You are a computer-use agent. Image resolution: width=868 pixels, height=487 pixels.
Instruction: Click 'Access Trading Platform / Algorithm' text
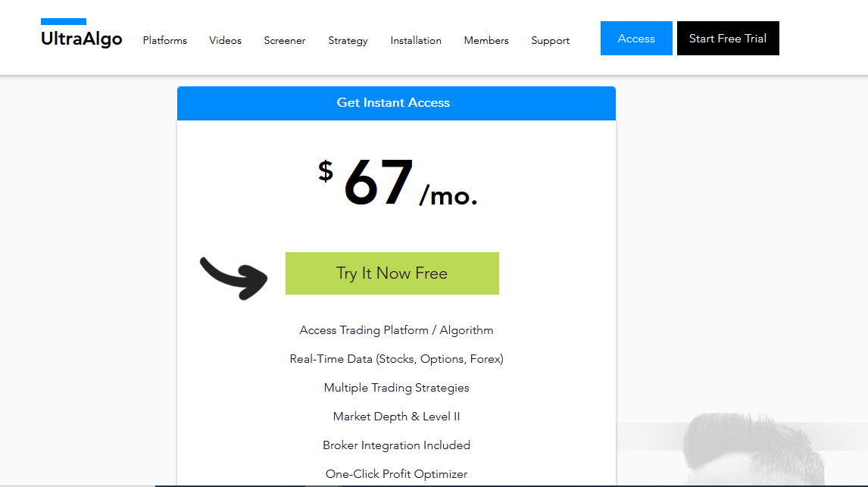pyautogui.click(x=396, y=330)
